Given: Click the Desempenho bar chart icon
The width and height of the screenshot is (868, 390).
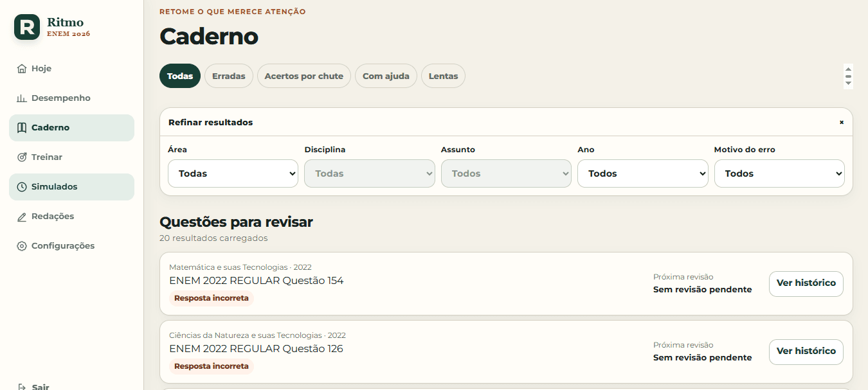Looking at the screenshot, I should [x=22, y=98].
